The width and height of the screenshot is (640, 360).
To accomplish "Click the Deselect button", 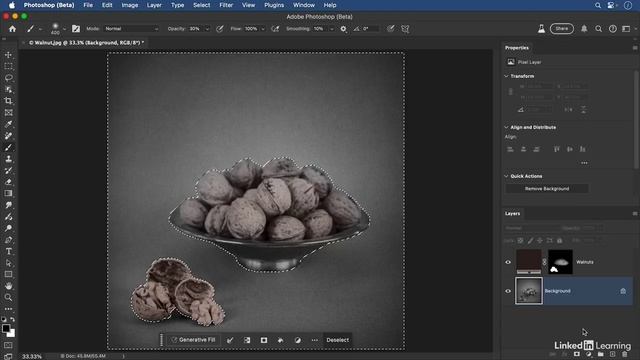I will 338,340.
